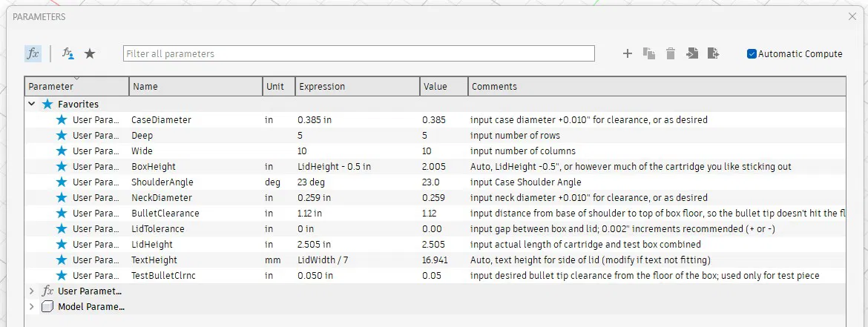Unfavorite the LidTolerance star

(62, 228)
